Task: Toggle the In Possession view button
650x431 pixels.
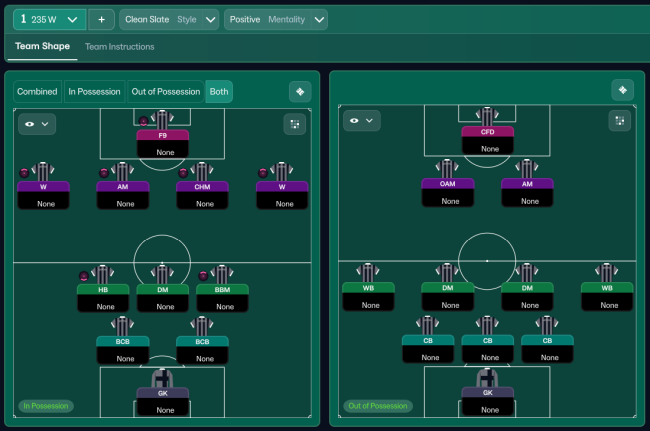Action: click(x=94, y=92)
